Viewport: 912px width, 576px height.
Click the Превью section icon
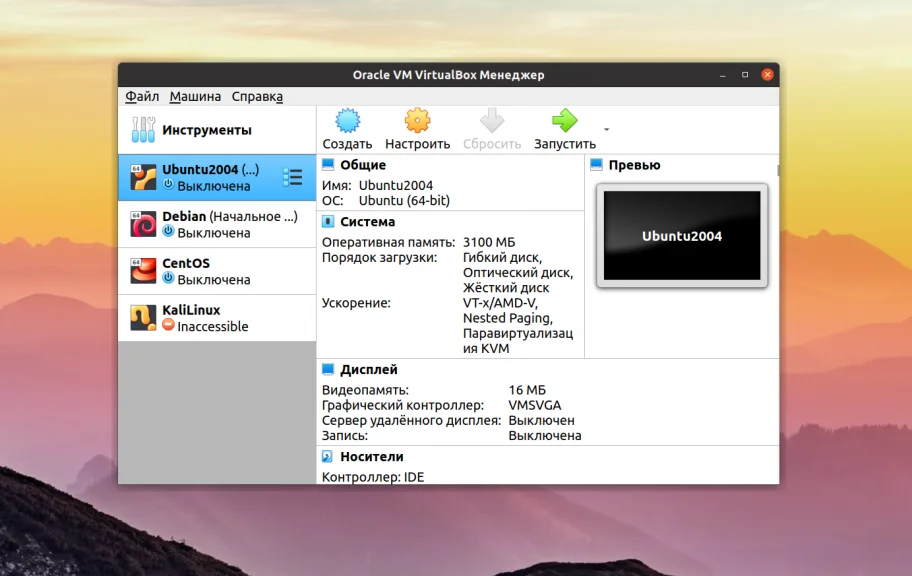point(596,165)
